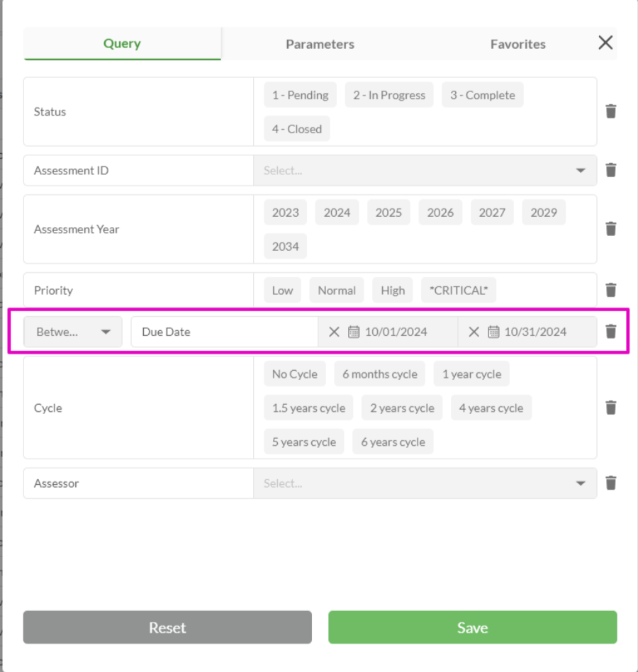This screenshot has width=638, height=672.
Task: Click the Reset button
Action: tap(167, 627)
